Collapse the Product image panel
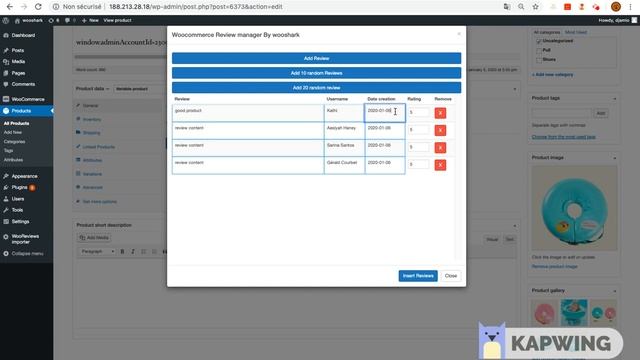 click(614, 158)
